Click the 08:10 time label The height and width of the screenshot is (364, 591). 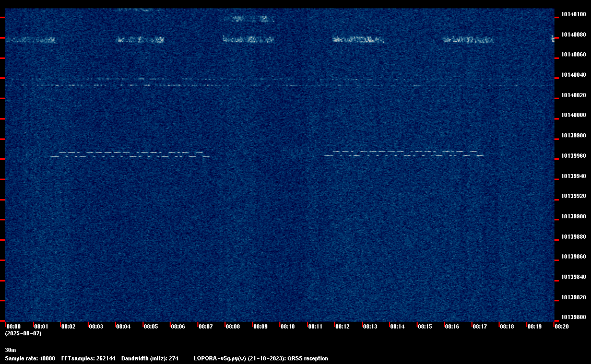click(x=288, y=326)
